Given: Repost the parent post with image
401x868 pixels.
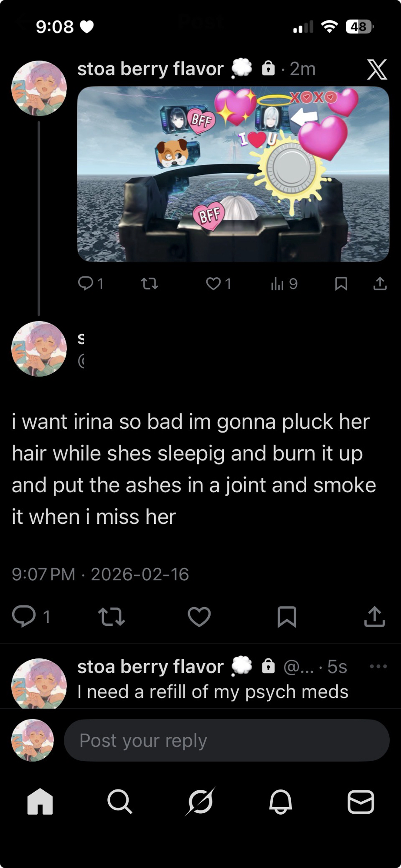Looking at the screenshot, I should click(x=150, y=284).
